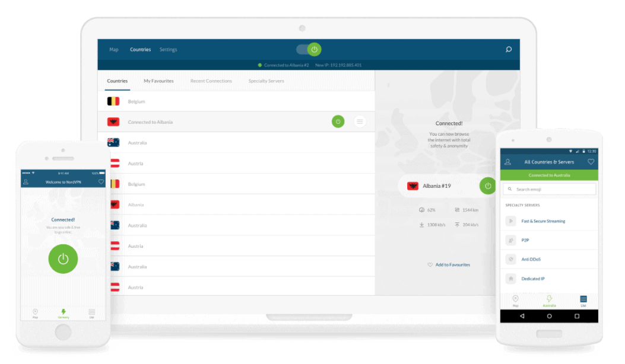This screenshot has width=625, height=364.
Task: Tap the List icon on Android bottom bar
Action: coord(583,300)
